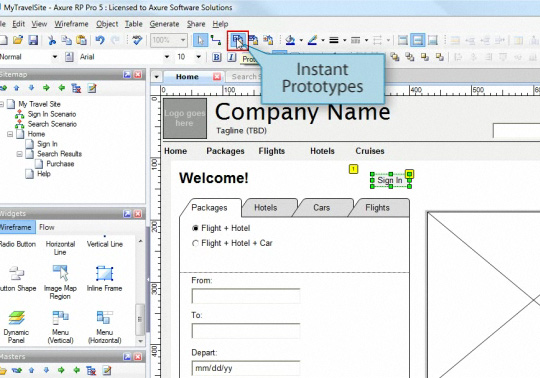Click the Save disk icon
Screen dimensions: 540x378
33,40
